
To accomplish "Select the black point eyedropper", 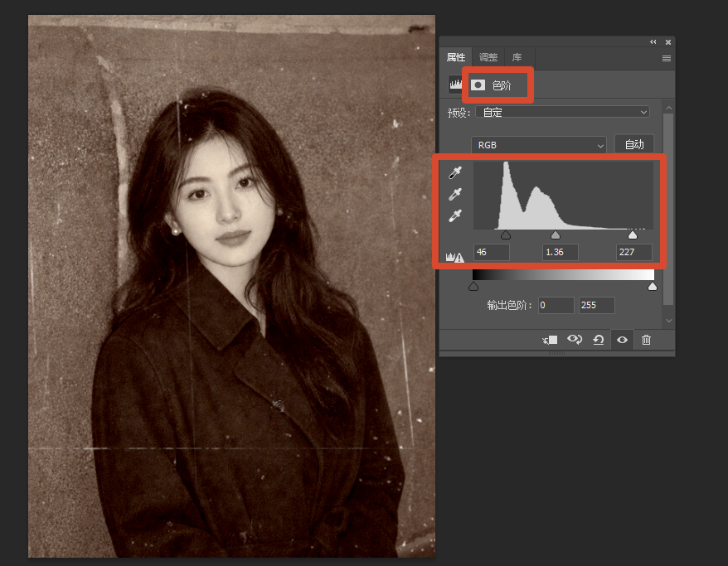I will click(455, 172).
